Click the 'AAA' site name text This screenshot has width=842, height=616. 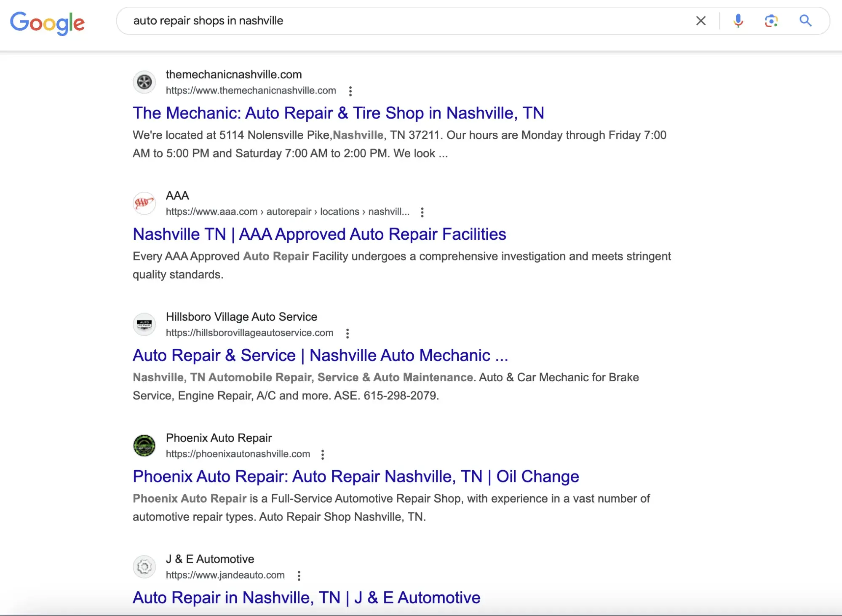[177, 196]
